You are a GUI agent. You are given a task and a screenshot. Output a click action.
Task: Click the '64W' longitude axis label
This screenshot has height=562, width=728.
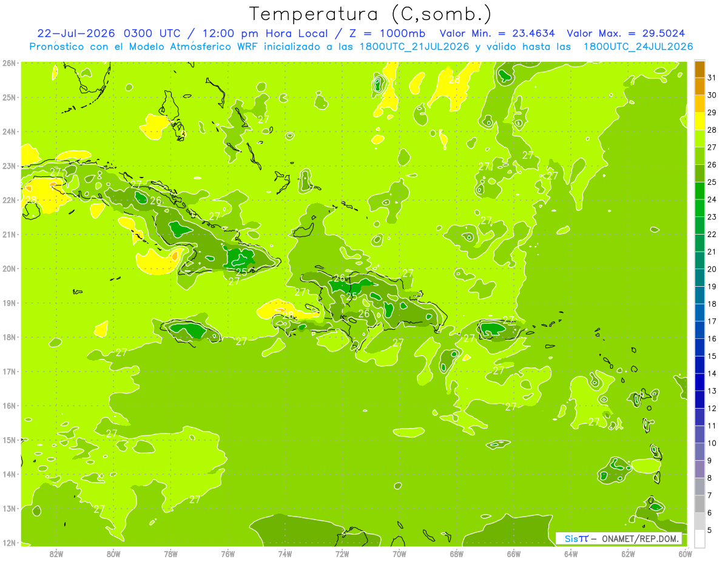point(571,554)
